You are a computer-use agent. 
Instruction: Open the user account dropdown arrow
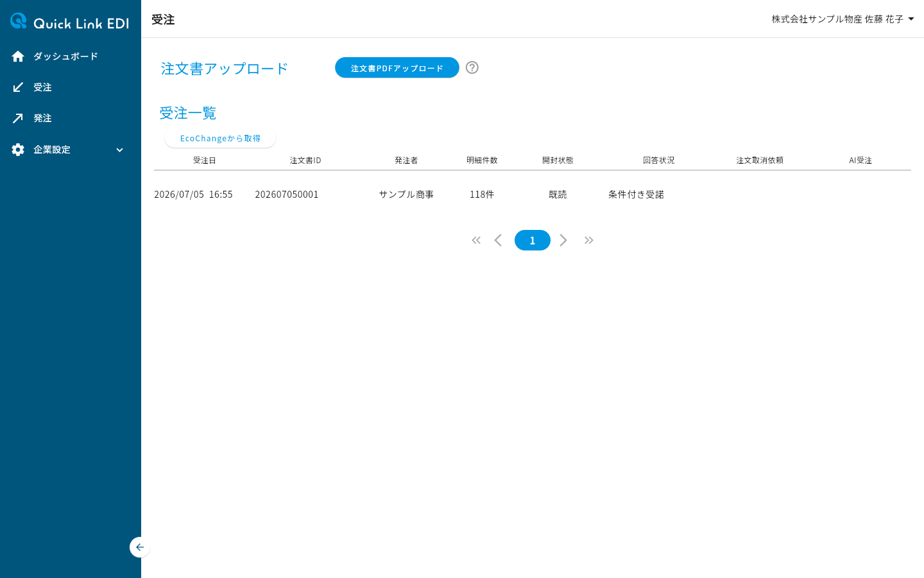coord(911,19)
